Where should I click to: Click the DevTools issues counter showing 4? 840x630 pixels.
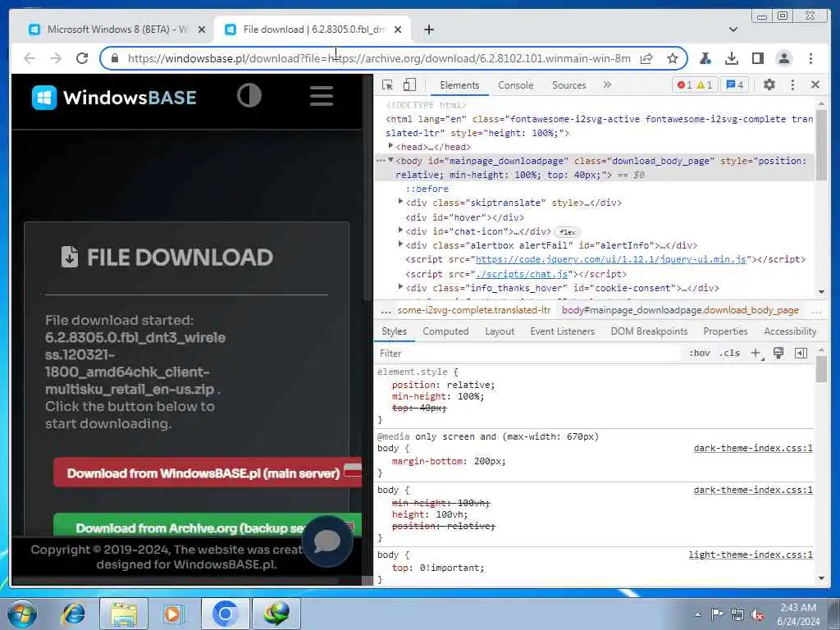735,84
